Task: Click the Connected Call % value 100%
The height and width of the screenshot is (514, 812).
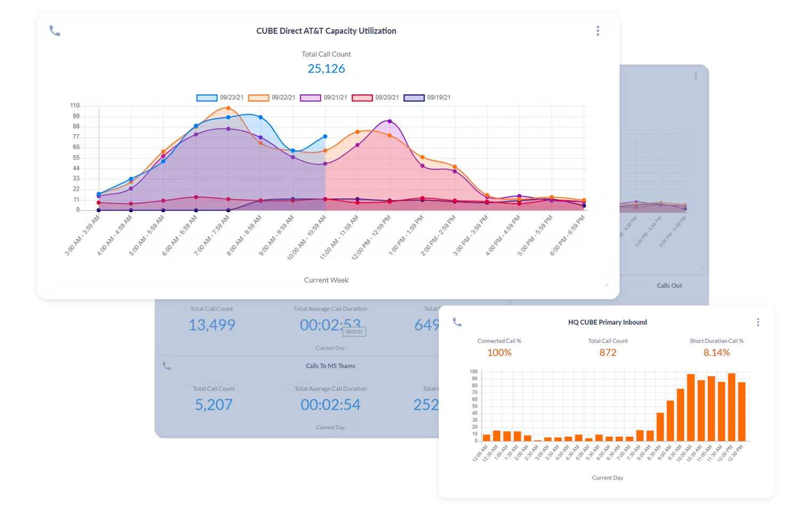Action: tap(500, 352)
